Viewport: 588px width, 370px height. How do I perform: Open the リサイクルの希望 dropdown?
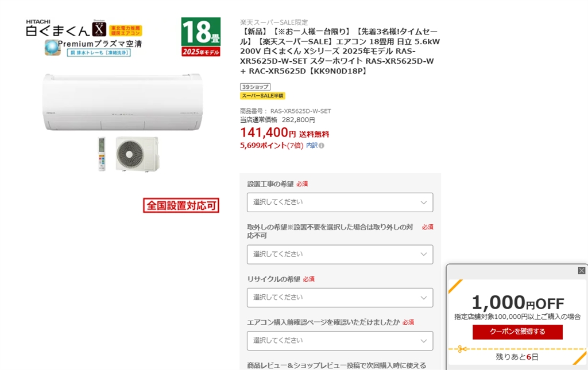point(340,297)
